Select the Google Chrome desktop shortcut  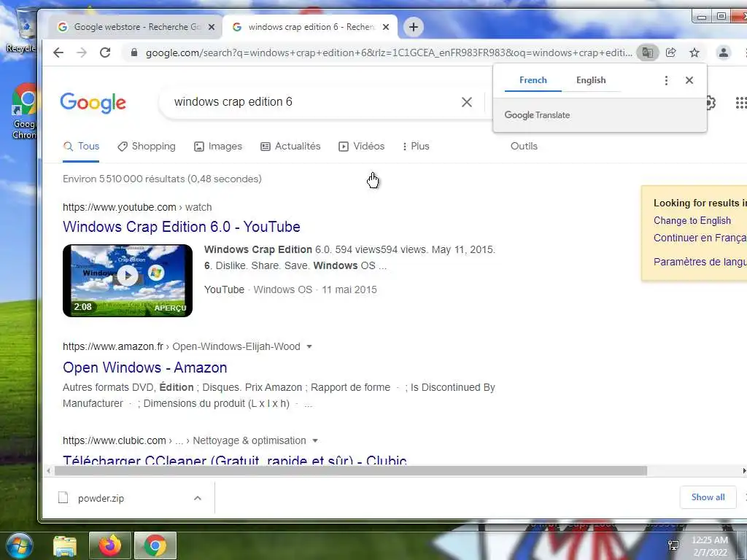[x=24, y=112]
